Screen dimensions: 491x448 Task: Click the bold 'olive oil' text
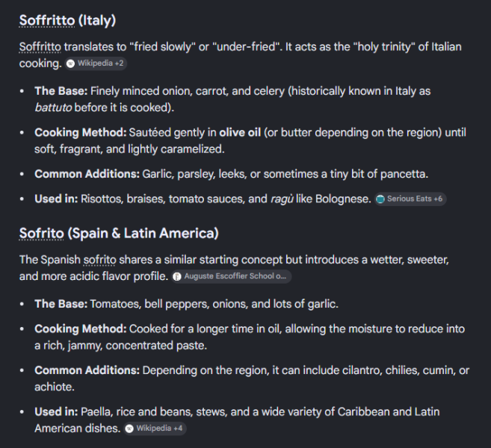(240, 133)
